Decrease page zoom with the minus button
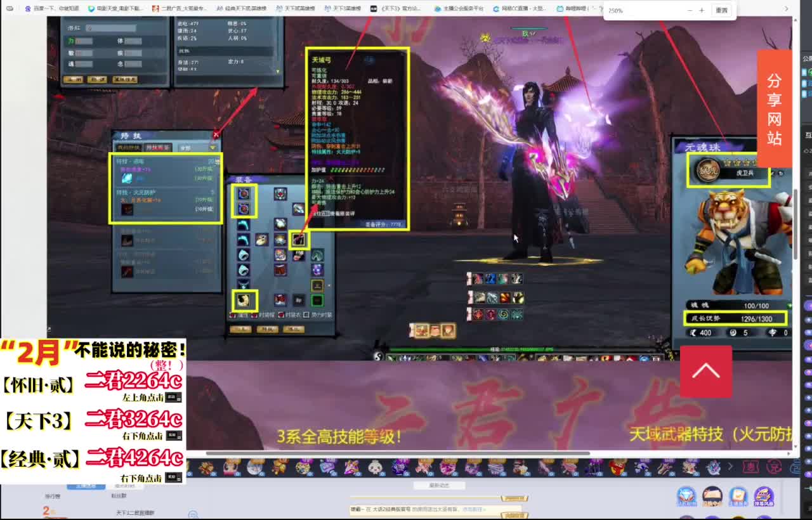Screen dimensions: 812x520 (x=690, y=11)
